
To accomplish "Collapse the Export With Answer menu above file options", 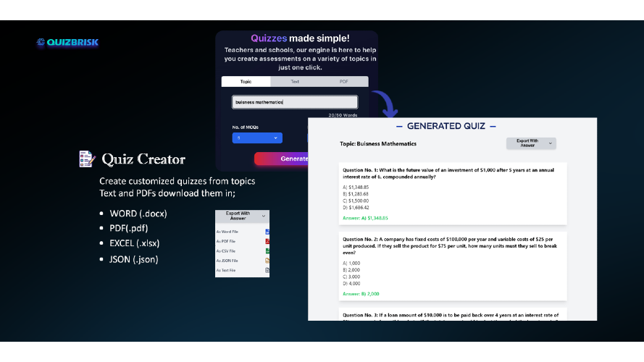I will tap(243, 216).
